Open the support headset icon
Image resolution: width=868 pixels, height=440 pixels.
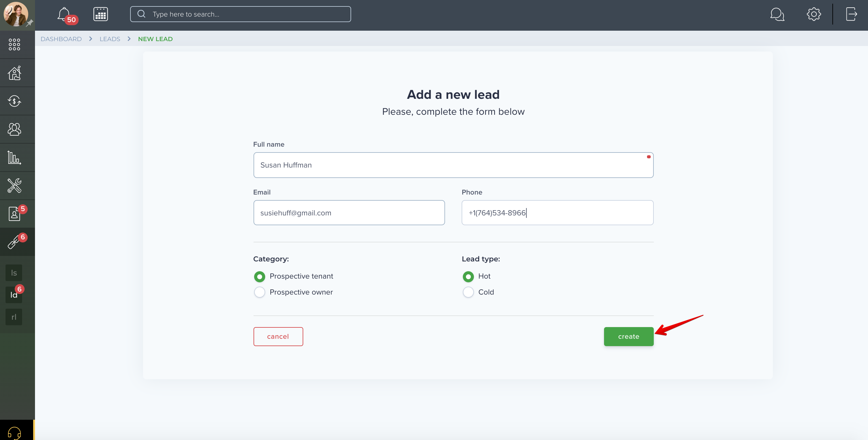tap(14, 433)
